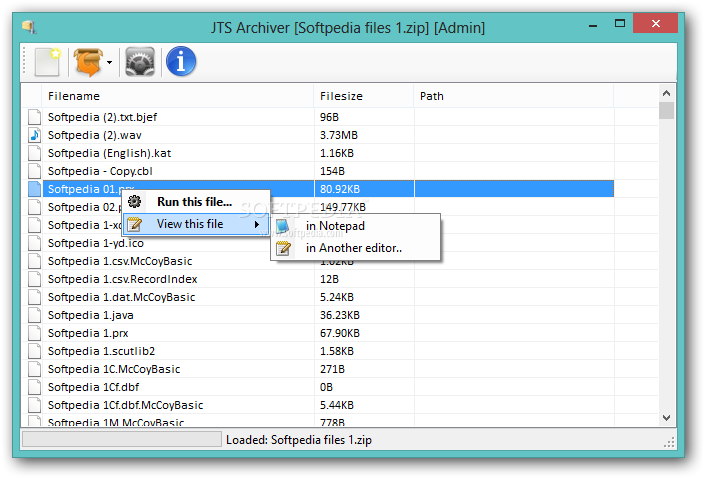This screenshot has height=478, width=705.
Task: Select Softpedia 1C.McCoyBasic file
Action: [x=114, y=369]
